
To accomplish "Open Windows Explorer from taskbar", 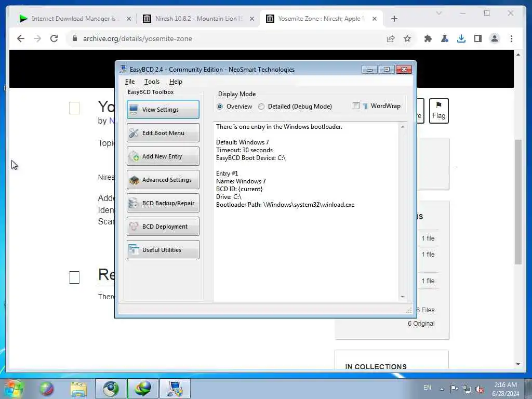I will [79, 389].
